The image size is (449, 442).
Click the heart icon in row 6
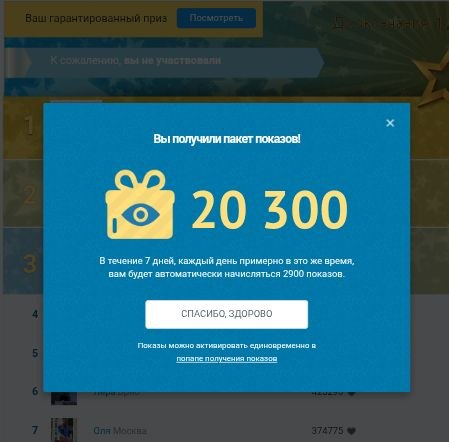click(351, 393)
